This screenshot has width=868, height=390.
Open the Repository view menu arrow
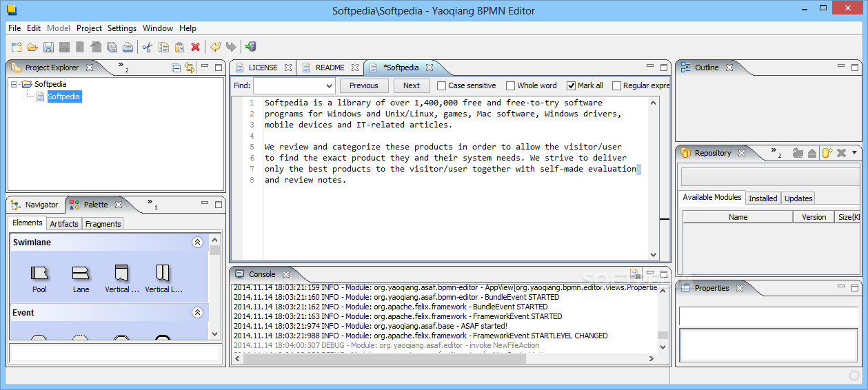[855, 153]
